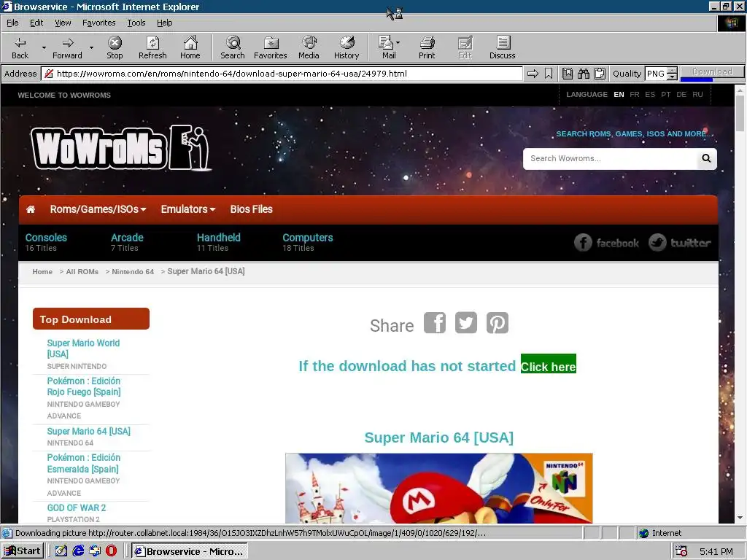This screenshot has height=560, width=747.
Task: Expand the Emulators menu
Action: (x=187, y=209)
